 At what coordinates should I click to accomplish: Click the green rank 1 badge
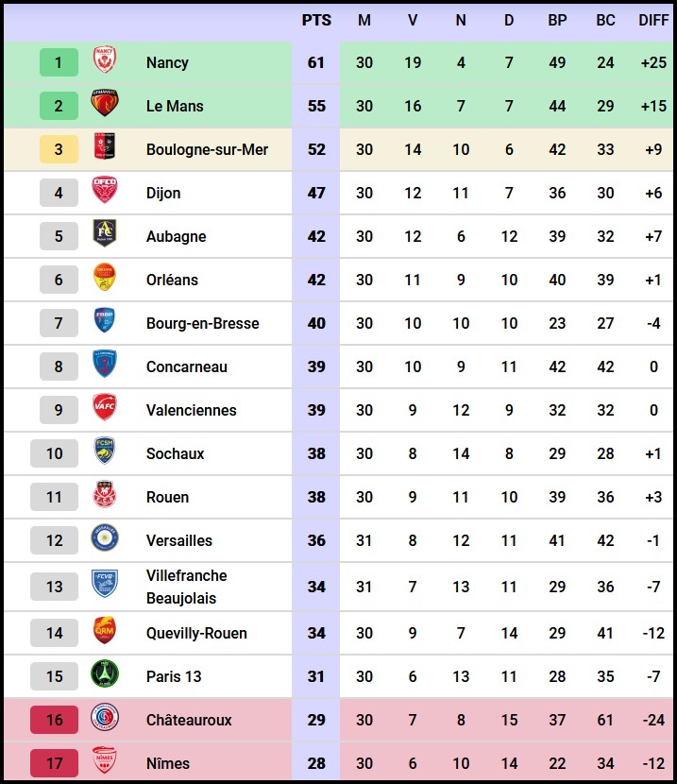click(59, 62)
